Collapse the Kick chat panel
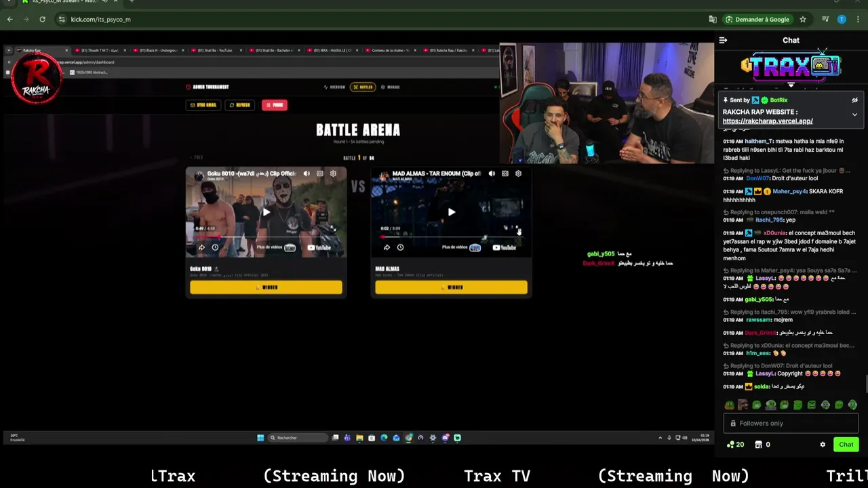Viewport: 868px width, 488px height. point(723,40)
